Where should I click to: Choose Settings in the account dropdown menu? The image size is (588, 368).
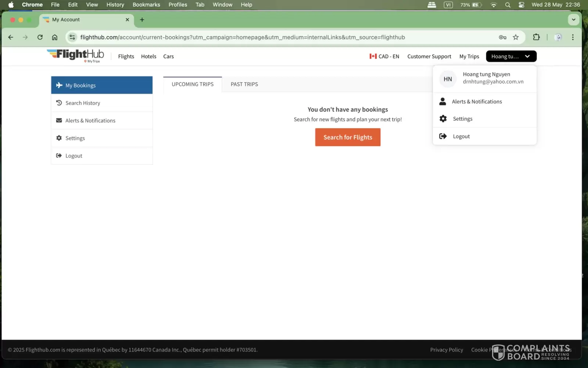pyautogui.click(x=484, y=119)
